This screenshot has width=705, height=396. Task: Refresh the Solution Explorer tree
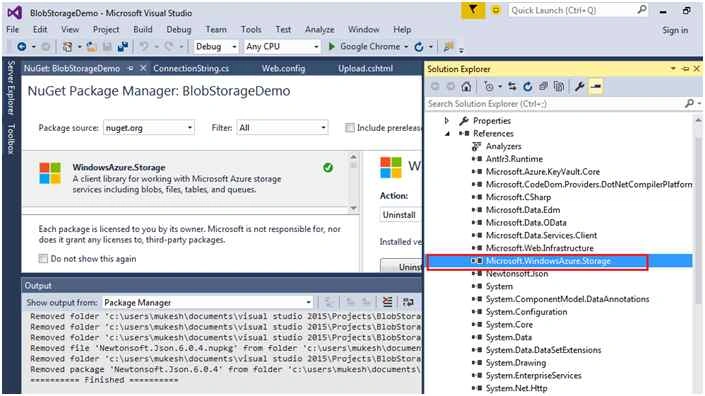[527, 87]
